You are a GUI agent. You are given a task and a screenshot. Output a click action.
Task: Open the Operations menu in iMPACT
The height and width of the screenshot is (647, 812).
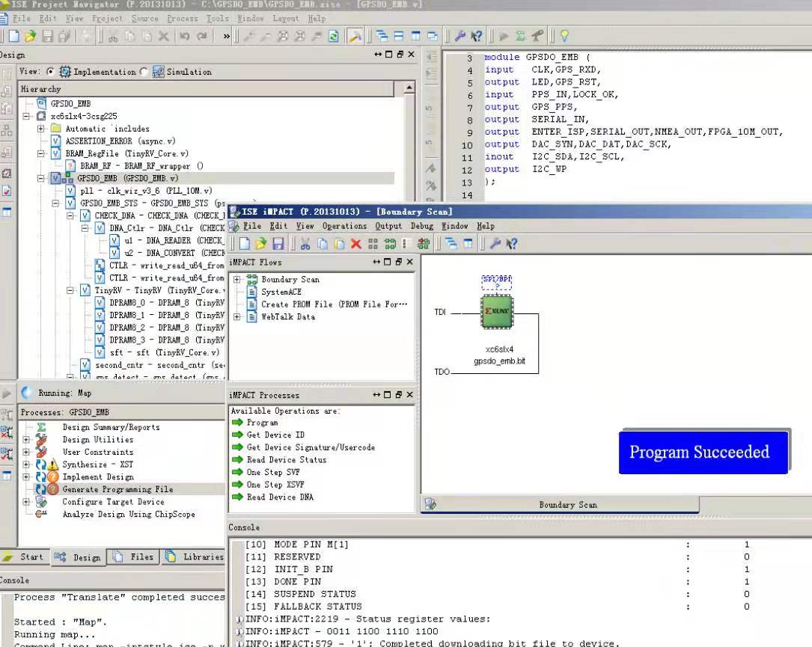(x=344, y=226)
